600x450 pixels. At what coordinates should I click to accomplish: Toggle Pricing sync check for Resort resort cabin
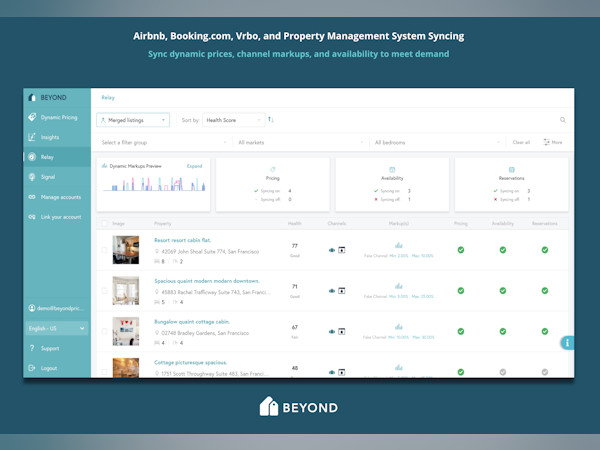click(x=461, y=250)
